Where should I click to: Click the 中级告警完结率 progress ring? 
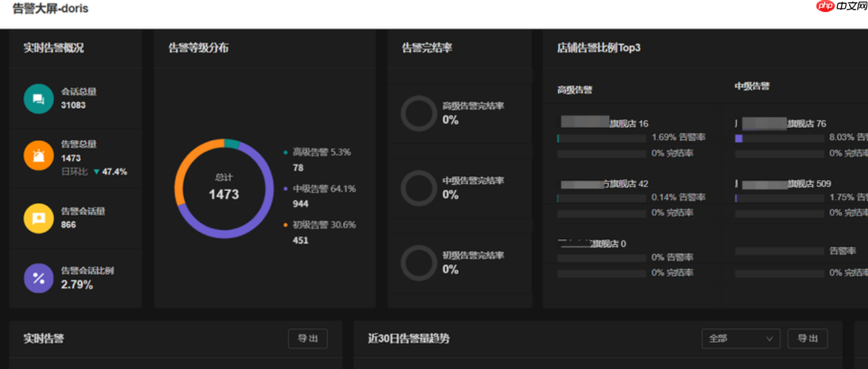point(418,188)
